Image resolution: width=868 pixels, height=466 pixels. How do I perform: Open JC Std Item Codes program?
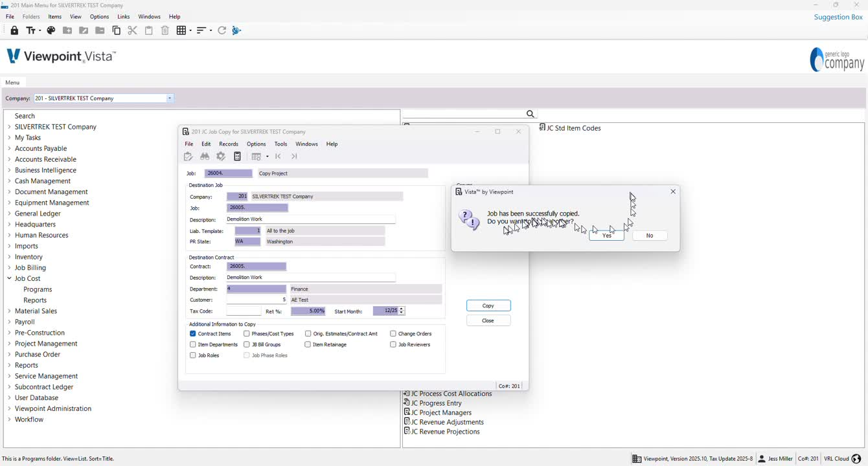570,128
